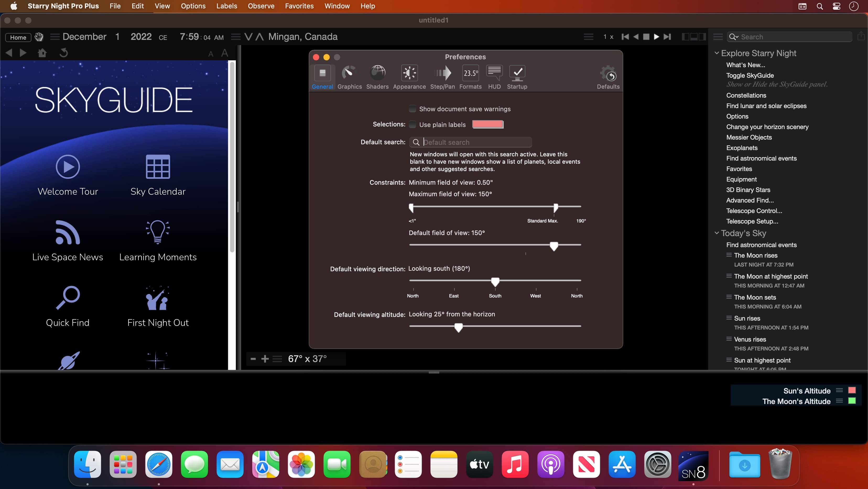The image size is (868, 489).
Task: Click the selection label color swatch
Action: click(x=487, y=124)
